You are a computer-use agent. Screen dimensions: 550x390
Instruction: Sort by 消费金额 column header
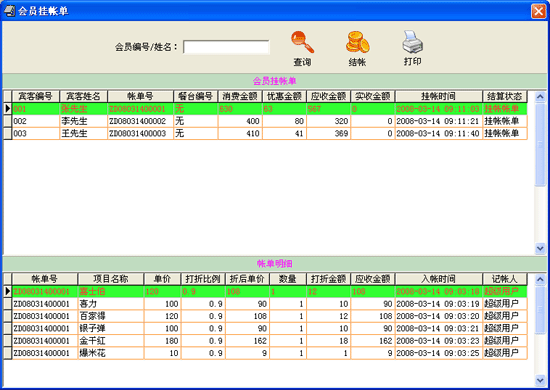(240, 96)
